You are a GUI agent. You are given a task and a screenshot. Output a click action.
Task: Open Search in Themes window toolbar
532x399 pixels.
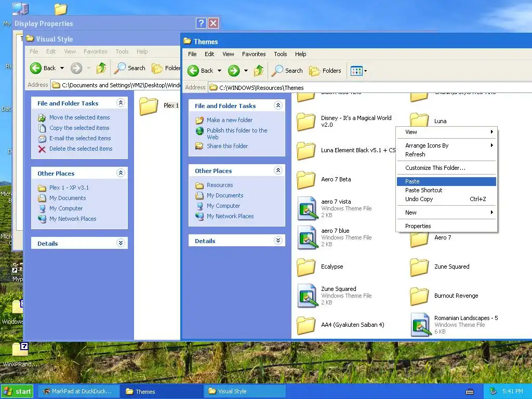click(287, 71)
